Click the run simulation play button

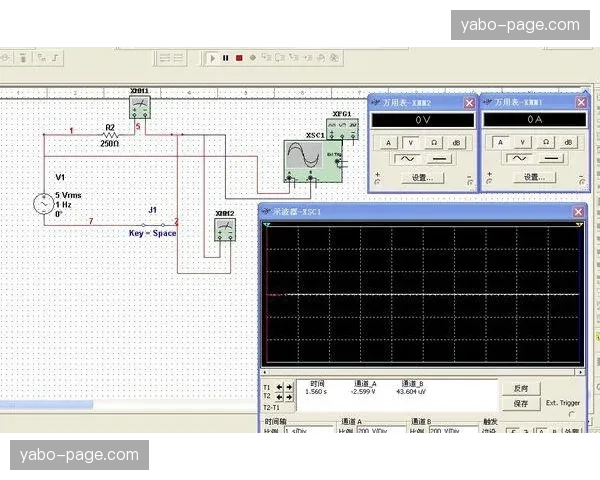pos(213,59)
